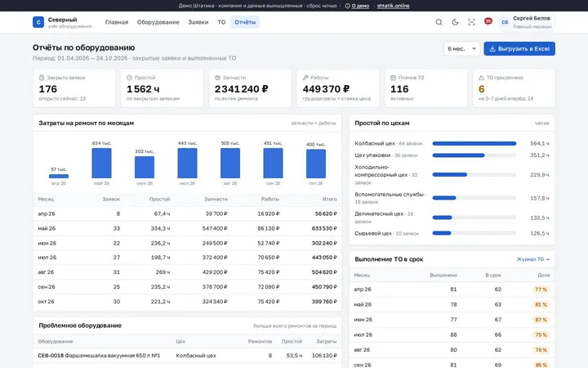Open the search magnifier icon

coord(439,22)
